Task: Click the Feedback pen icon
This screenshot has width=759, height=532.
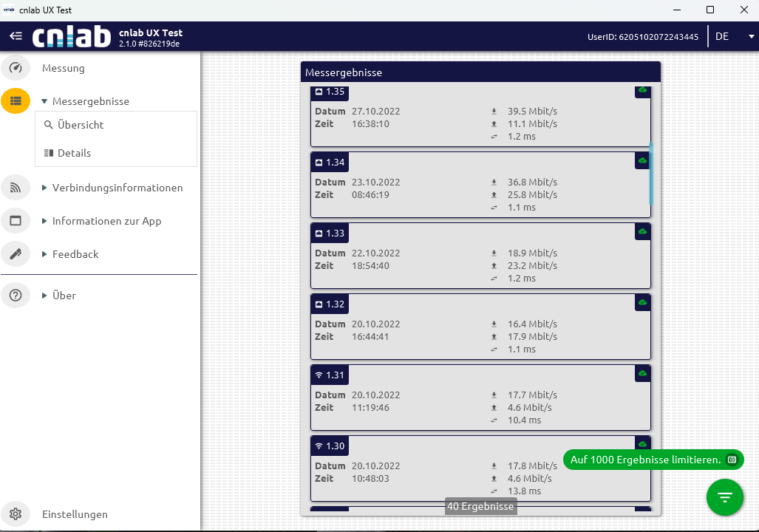Action: tap(16, 254)
